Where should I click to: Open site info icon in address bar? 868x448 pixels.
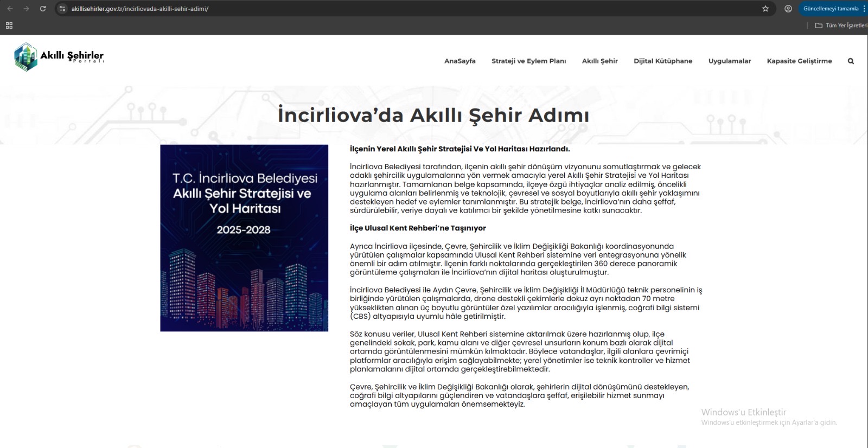coord(62,9)
